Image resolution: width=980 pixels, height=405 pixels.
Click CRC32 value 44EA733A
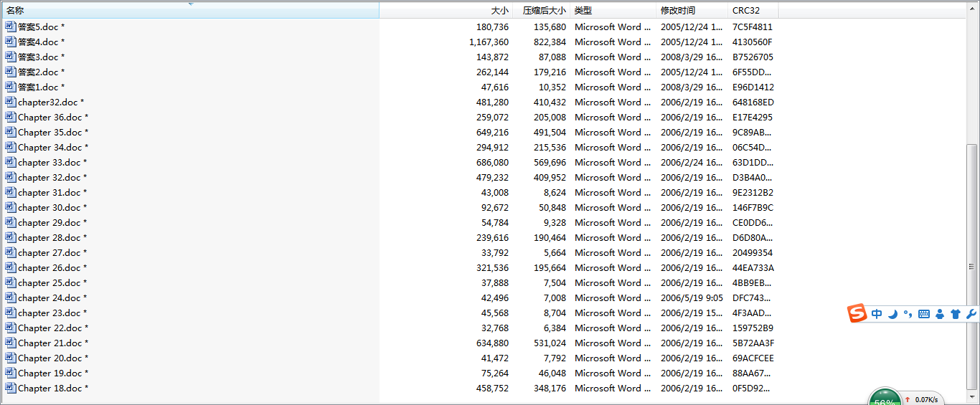[x=753, y=267]
